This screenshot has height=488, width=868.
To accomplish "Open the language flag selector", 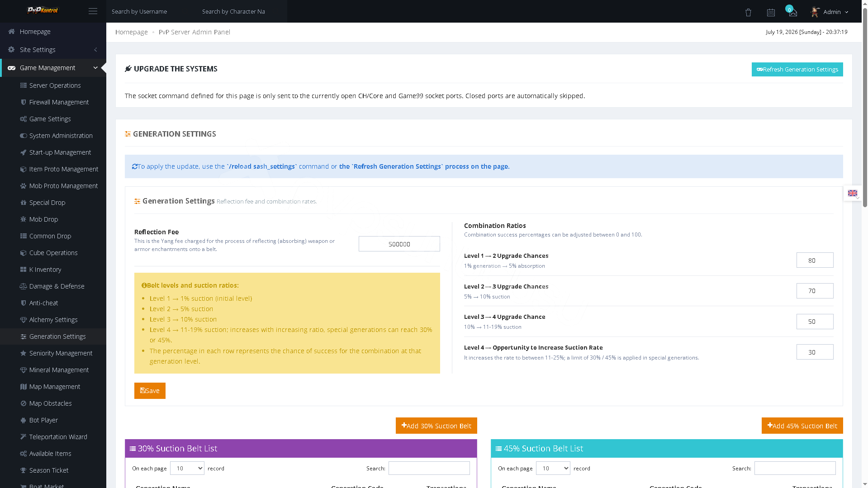I will tap(853, 194).
